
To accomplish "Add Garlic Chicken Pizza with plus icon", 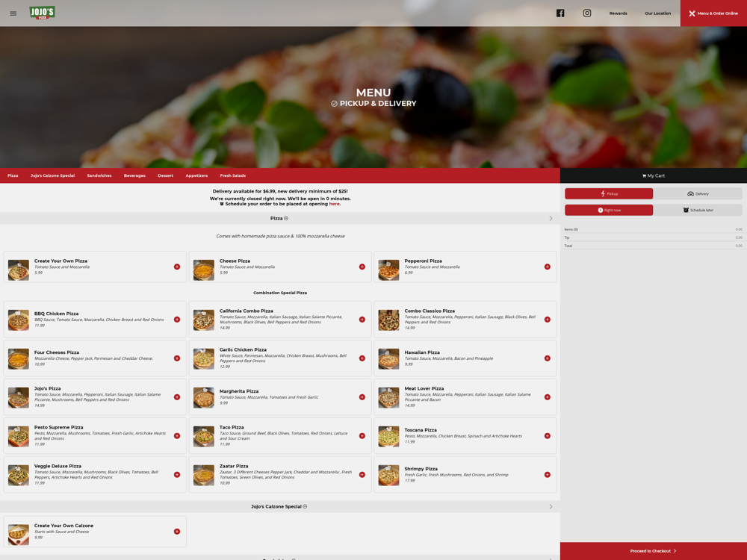I will click(x=362, y=358).
